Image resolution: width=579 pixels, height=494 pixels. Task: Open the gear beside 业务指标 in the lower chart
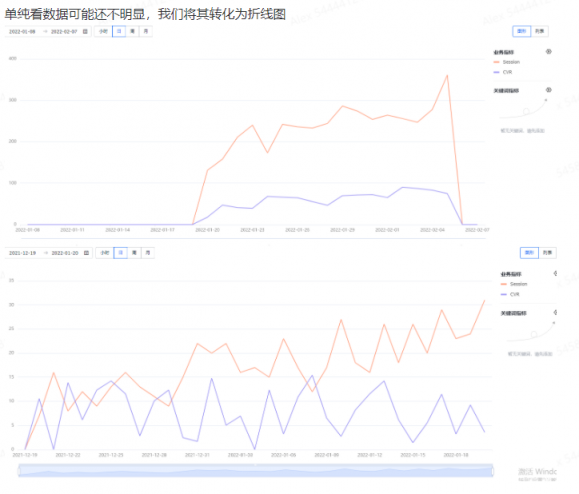(555, 274)
